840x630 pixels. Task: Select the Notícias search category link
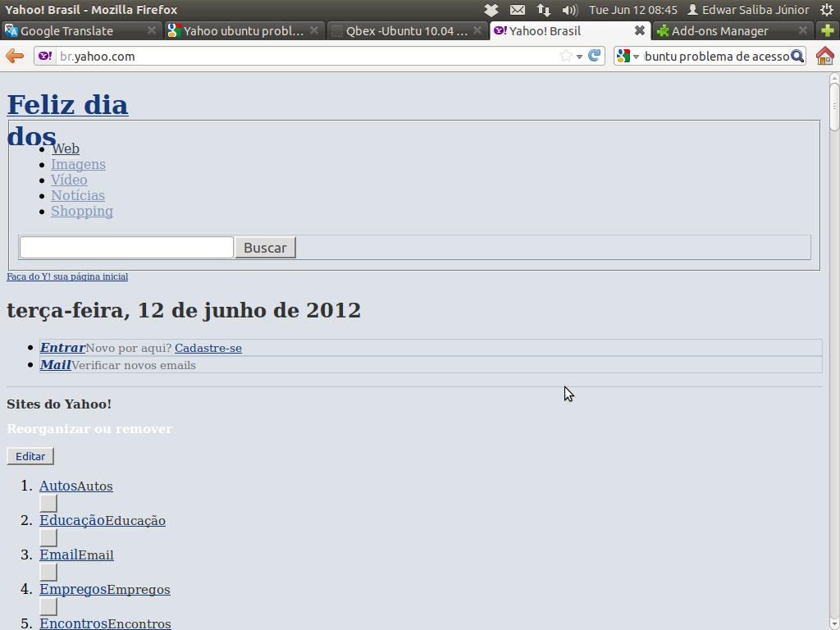78,195
